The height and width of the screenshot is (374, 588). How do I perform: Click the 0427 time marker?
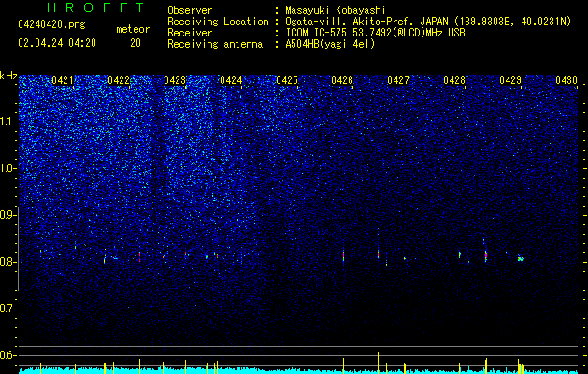(x=398, y=80)
